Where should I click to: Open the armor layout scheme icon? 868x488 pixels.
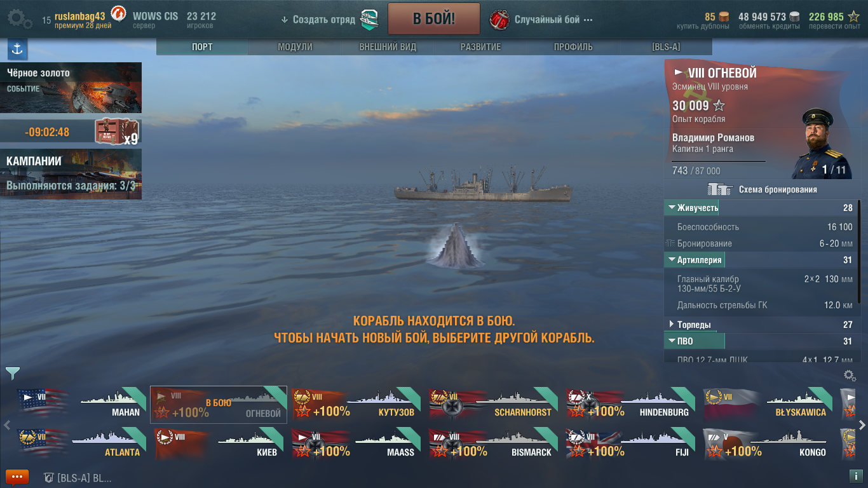pyautogui.click(x=720, y=189)
